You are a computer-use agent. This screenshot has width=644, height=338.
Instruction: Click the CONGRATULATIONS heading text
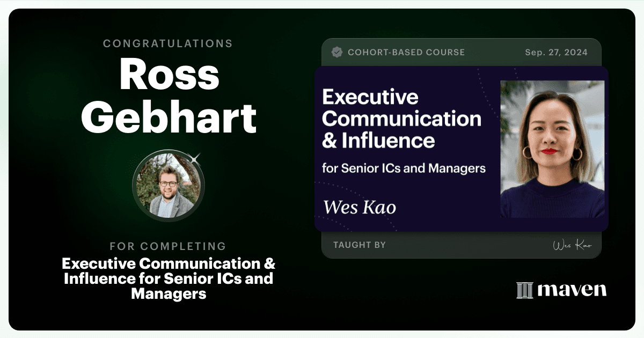click(x=168, y=43)
